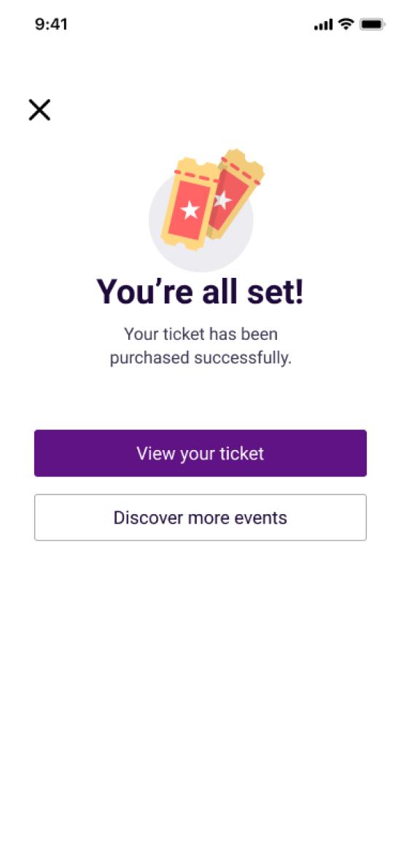Tap the "purchased successfully." text line
Viewport: 401px width, 868px height.
200,358
